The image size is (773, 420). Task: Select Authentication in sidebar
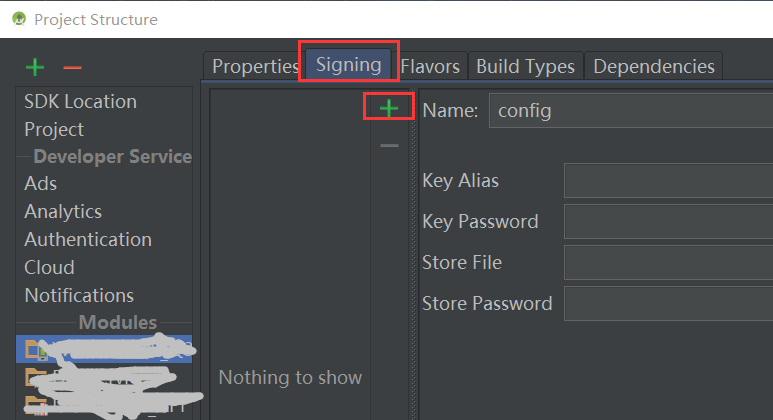(x=88, y=240)
